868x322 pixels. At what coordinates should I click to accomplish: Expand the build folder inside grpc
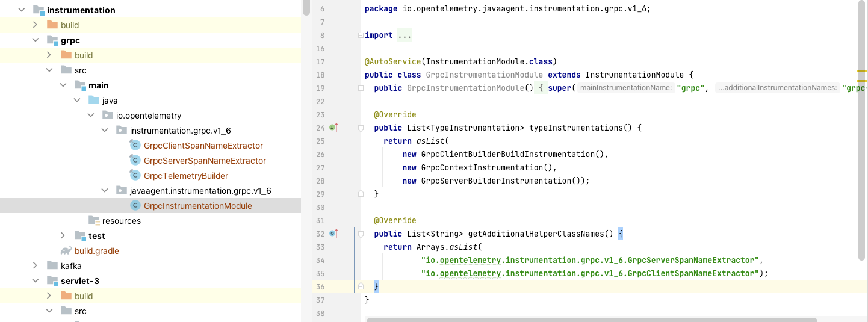point(49,55)
